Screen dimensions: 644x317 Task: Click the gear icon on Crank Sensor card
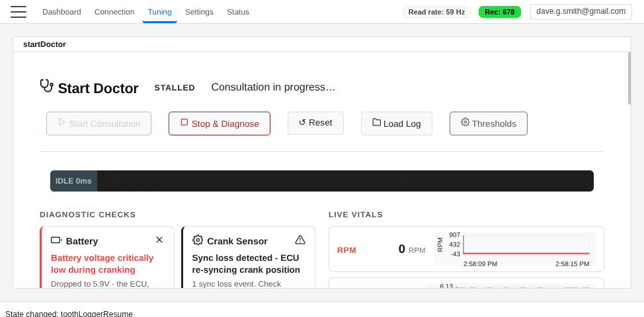click(198, 240)
